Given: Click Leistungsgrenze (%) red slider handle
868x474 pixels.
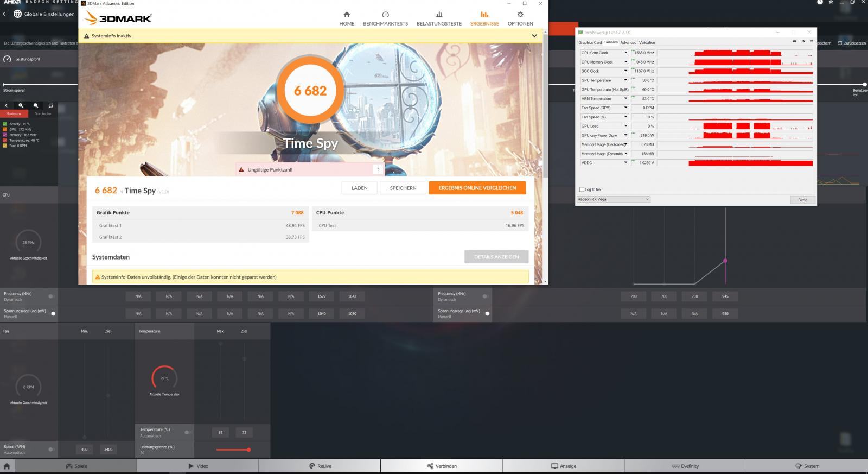Looking at the screenshot, I should tap(249, 450).
